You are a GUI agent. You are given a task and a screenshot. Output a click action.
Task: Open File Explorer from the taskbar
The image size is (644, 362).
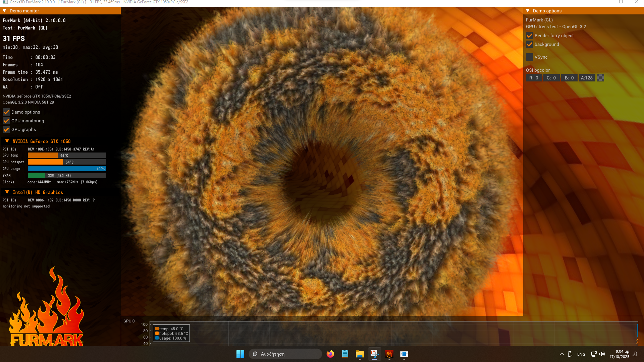[360, 354]
